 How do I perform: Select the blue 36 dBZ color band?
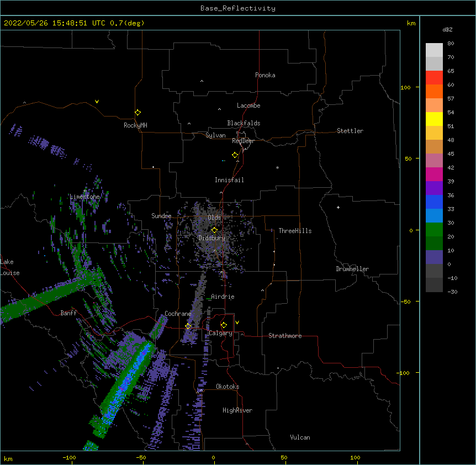click(434, 202)
